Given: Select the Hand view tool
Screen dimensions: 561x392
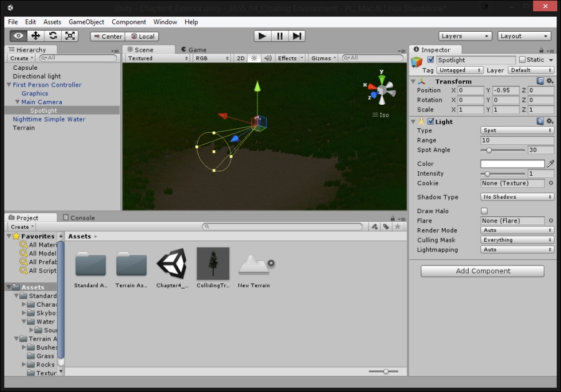Looking at the screenshot, I should pyautogui.click(x=18, y=36).
